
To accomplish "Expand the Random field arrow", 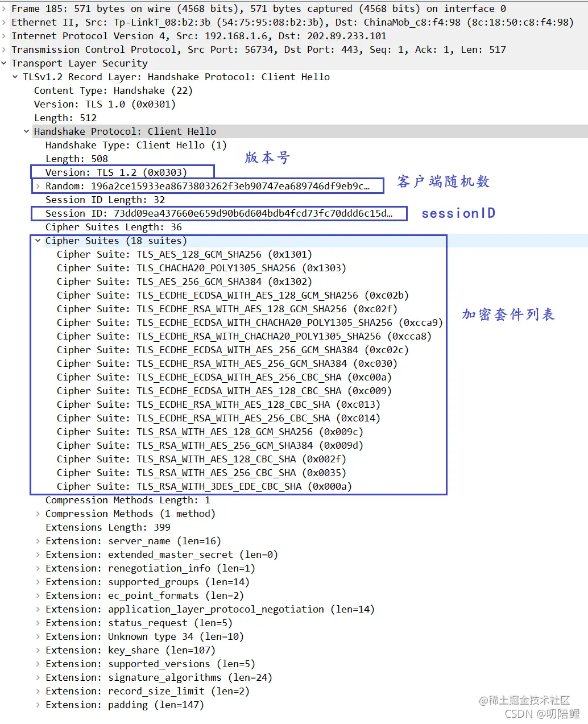I will pos(38,186).
